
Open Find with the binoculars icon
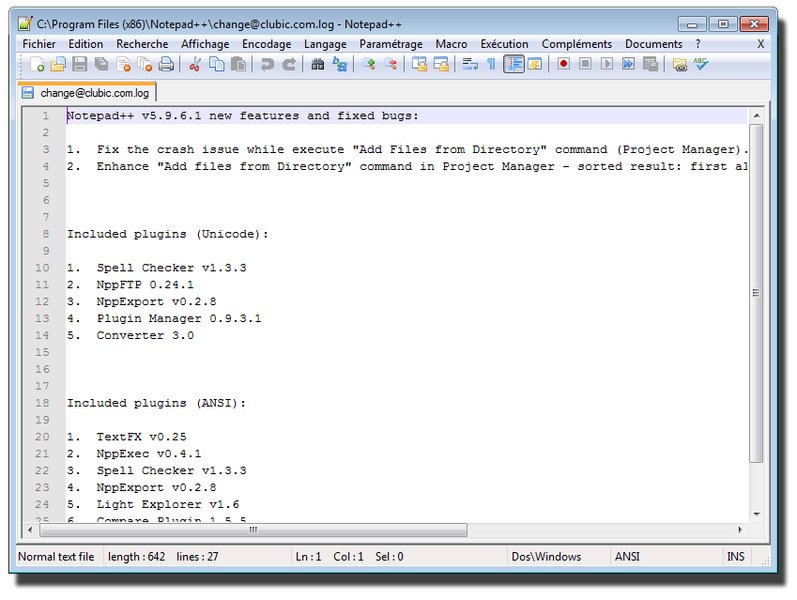click(x=318, y=65)
